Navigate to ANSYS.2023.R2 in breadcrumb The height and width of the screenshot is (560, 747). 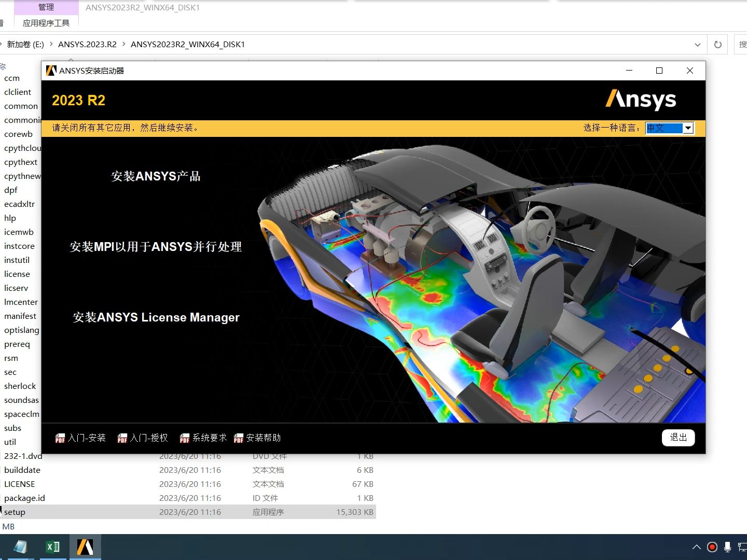click(87, 45)
